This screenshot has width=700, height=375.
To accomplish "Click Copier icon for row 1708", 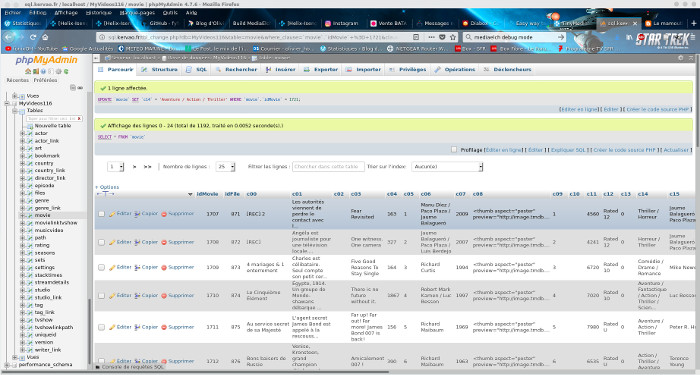I will click(x=138, y=242).
